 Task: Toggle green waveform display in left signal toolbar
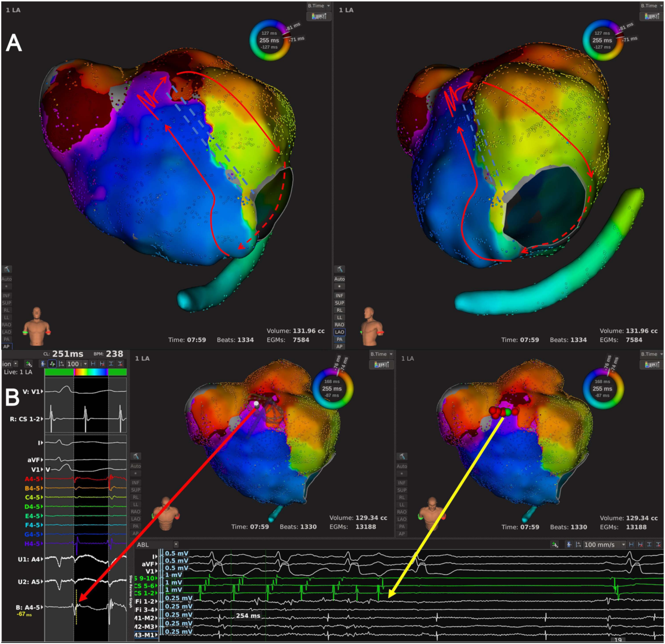tap(52, 364)
